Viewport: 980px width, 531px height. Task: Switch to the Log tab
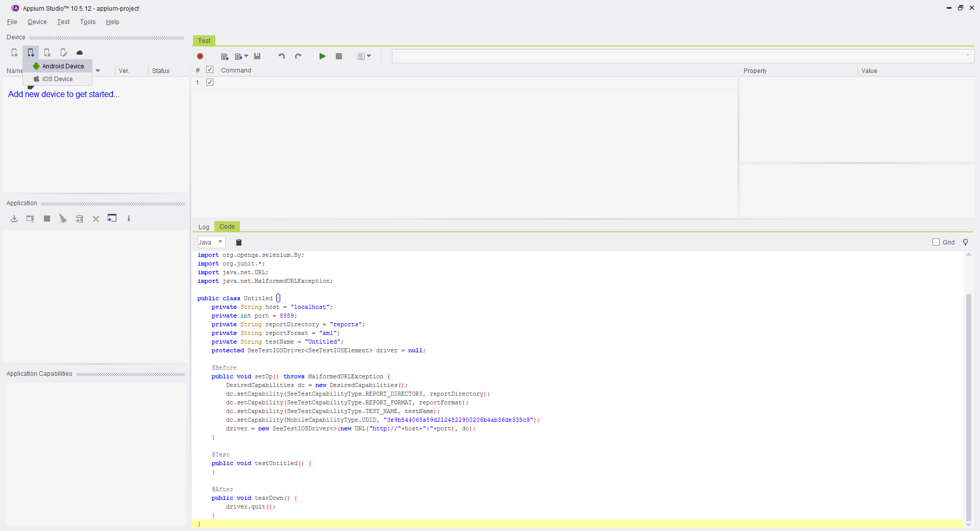click(204, 227)
